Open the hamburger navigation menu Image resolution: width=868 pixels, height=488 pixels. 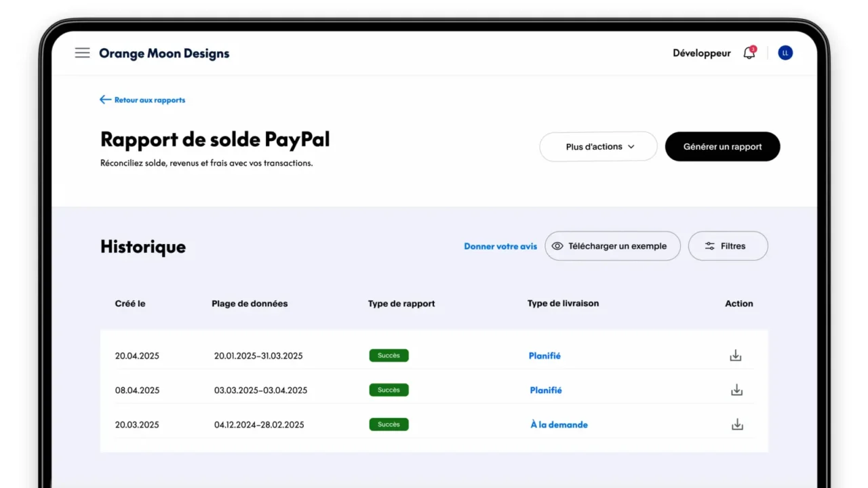(x=82, y=53)
